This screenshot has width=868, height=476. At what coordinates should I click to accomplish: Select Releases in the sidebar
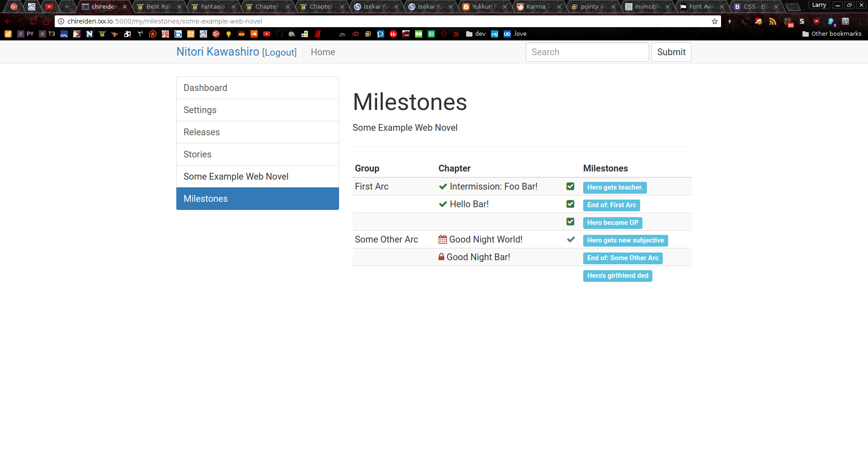[258, 132]
